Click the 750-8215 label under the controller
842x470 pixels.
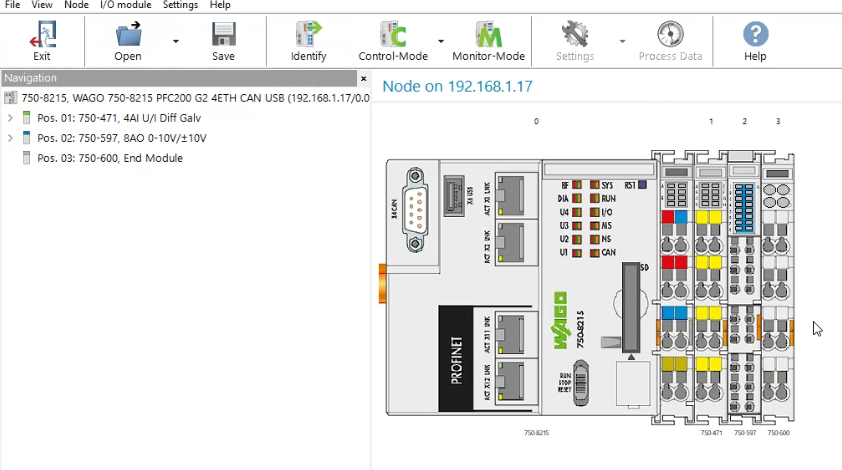coord(536,432)
